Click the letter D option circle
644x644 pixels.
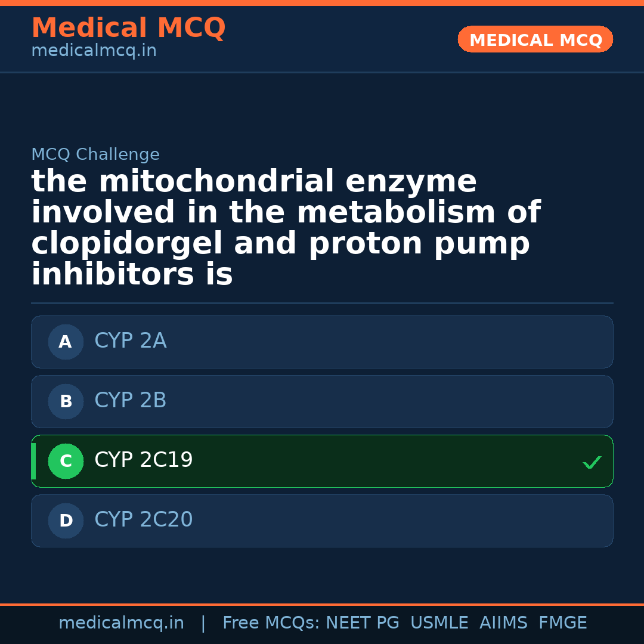coord(66,521)
